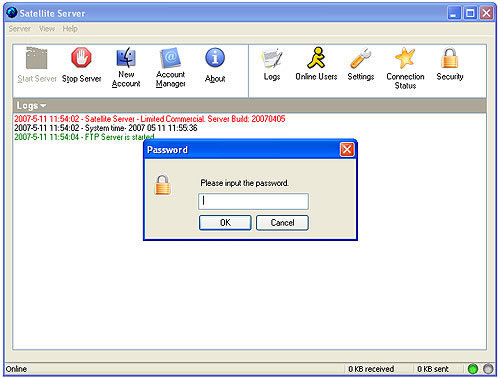The height and width of the screenshot is (378, 500).
Task: Open the Server menu
Action: pyautogui.click(x=20, y=29)
